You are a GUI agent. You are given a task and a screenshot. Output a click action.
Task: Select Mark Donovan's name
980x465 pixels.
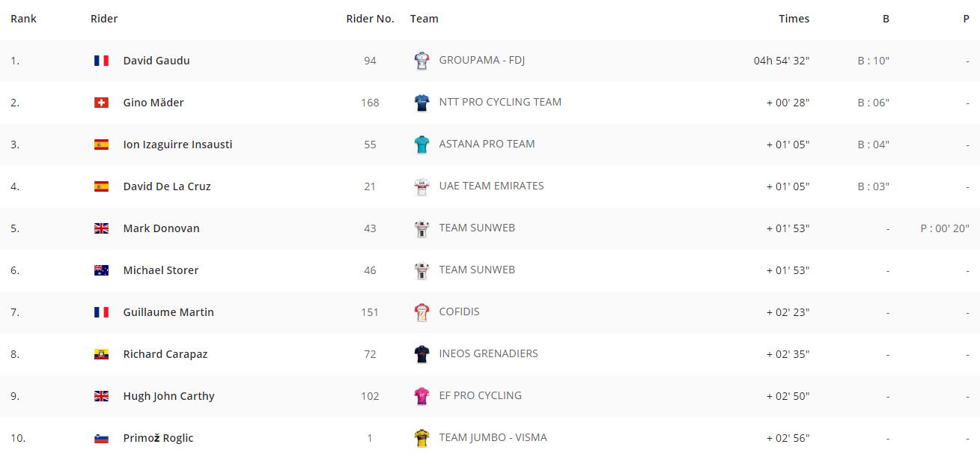161,228
